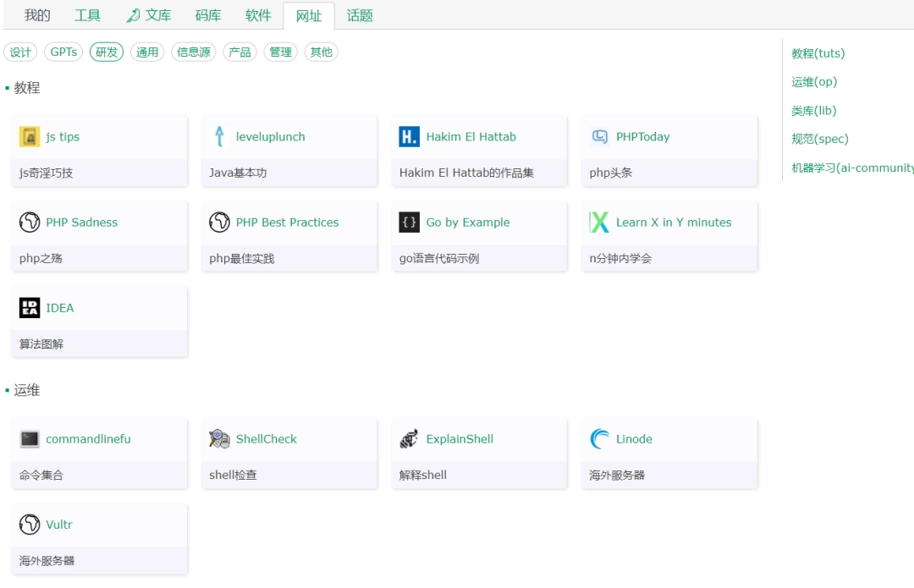Select the 设计 category filter
Viewport: 914px width, 588px height.
tap(20, 52)
